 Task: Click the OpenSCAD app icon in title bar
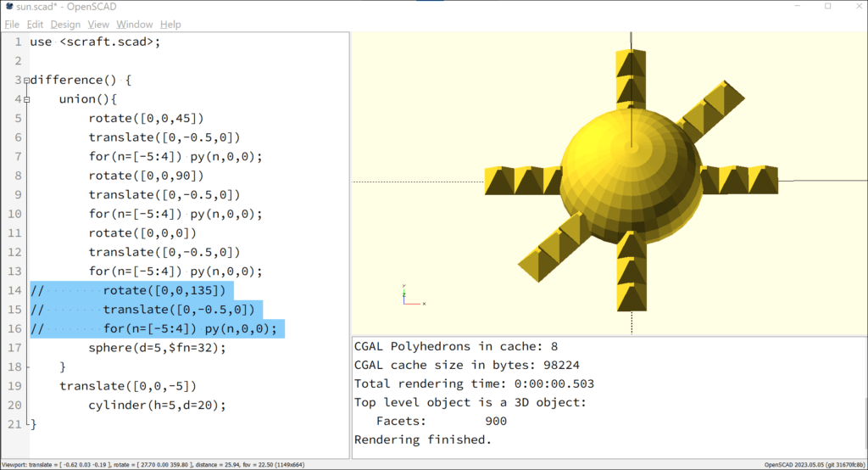9,7
